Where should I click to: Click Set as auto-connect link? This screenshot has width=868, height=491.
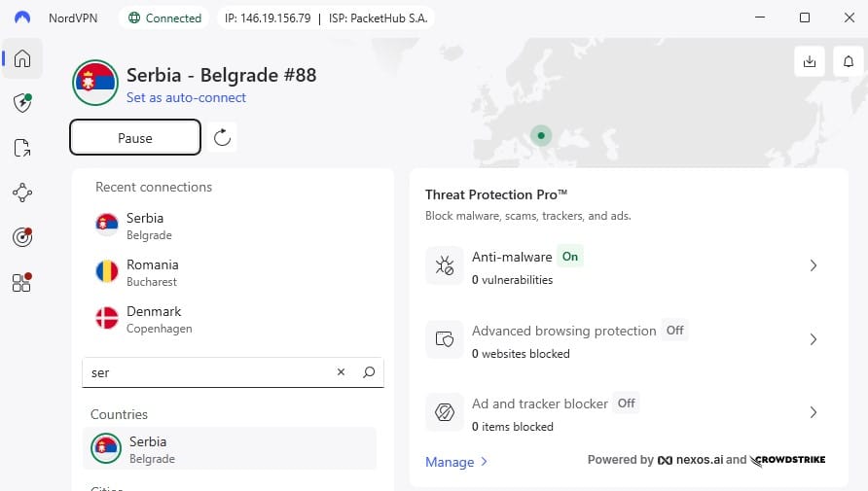(x=186, y=98)
